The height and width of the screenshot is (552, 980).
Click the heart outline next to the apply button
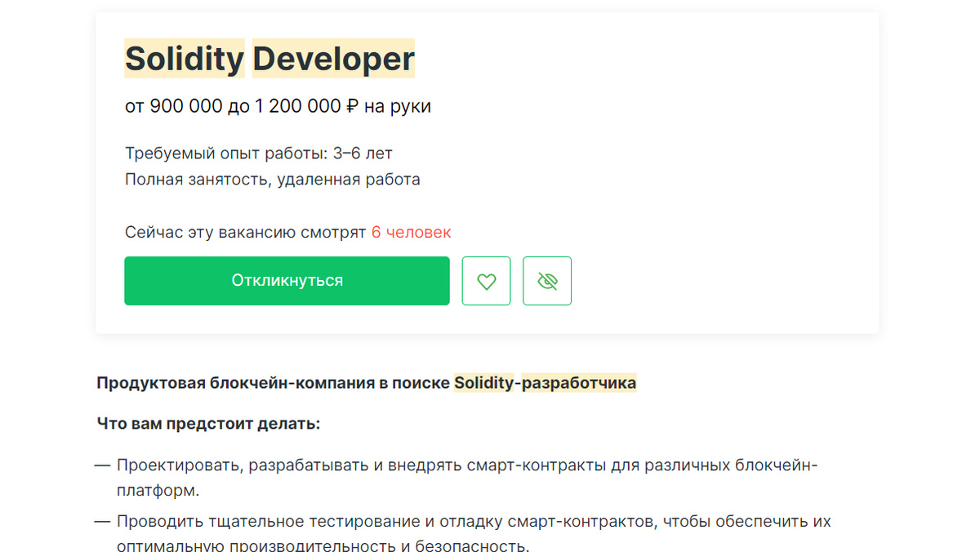pyautogui.click(x=487, y=281)
